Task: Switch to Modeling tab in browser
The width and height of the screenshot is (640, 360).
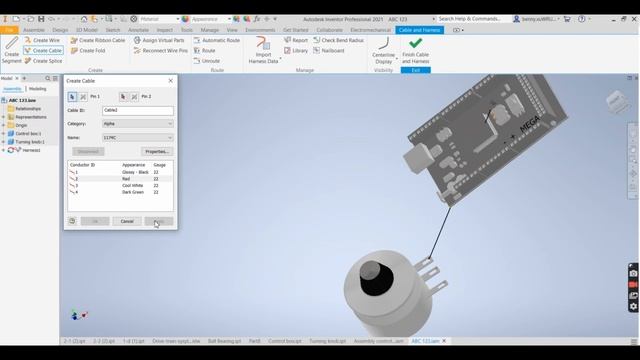Action: 37,89
